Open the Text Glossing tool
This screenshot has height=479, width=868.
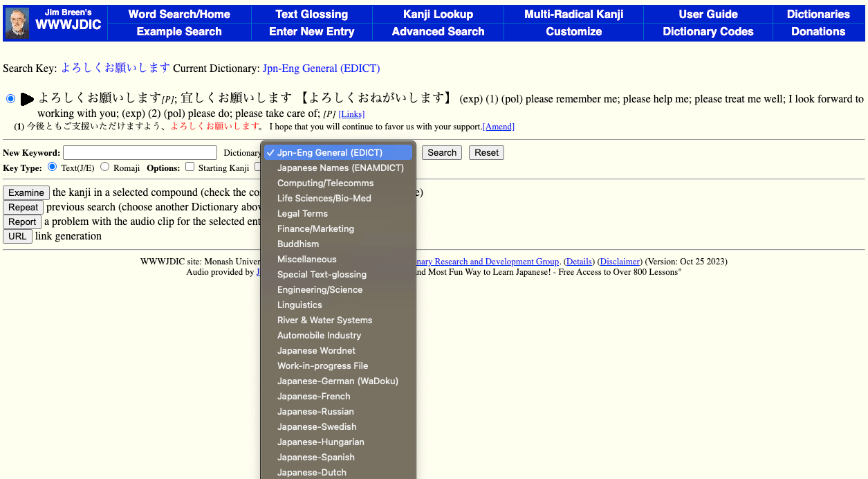click(311, 14)
